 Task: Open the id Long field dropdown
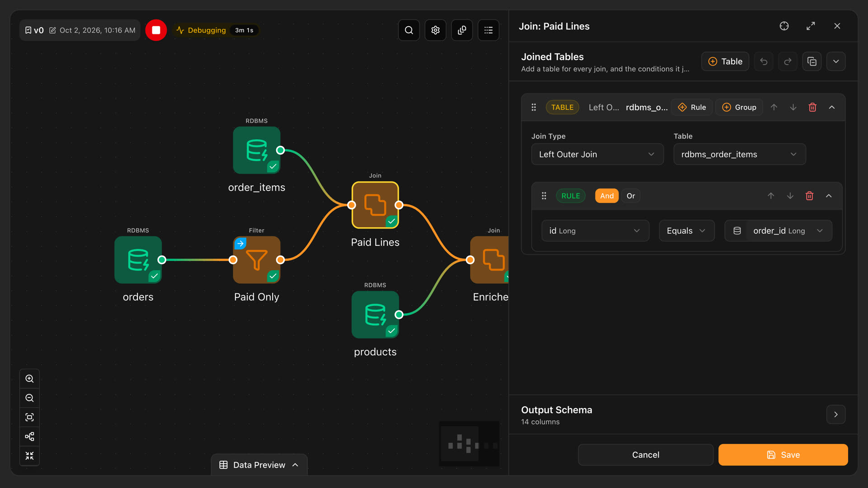pyautogui.click(x=595, y=231)
